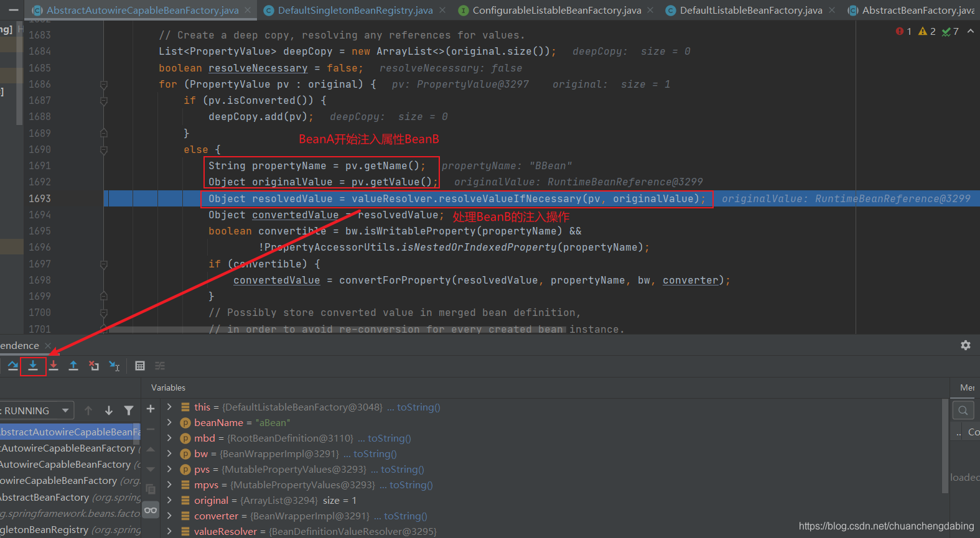This screenshot has width=980, height=538.
Task: Toggle code fold at line 1690
Action: point(104,150)
